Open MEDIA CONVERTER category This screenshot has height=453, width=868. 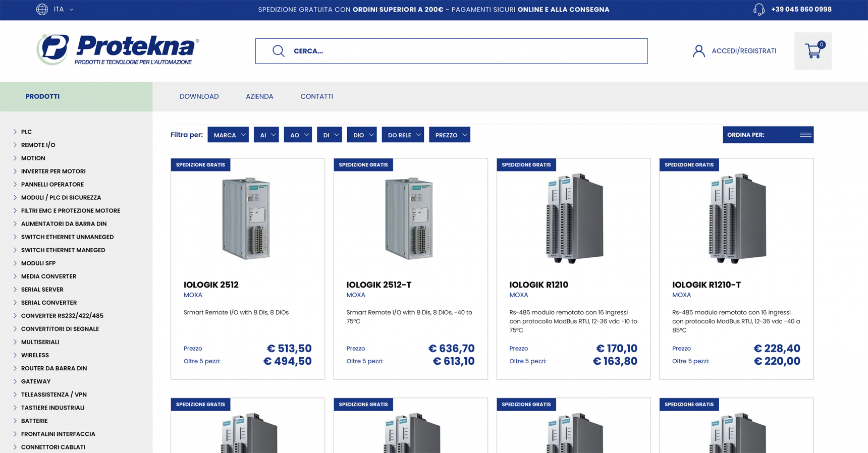point(48,276)
